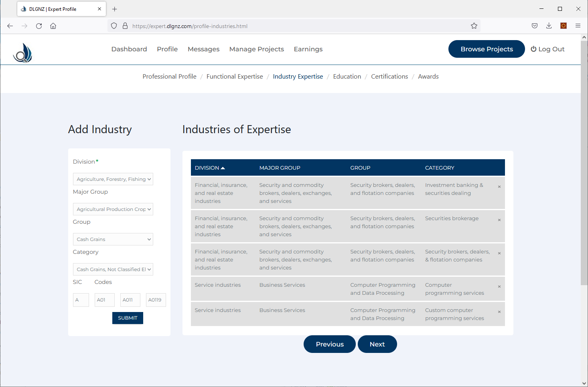The image size is (588, 387).
Task: Click the browser address bar URL
Action: tap(190, 26)
